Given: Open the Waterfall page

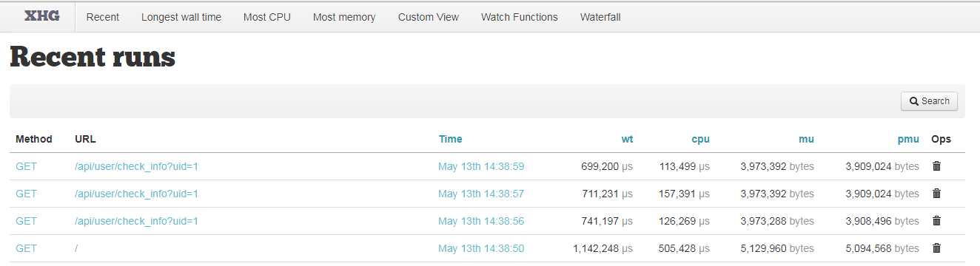Looking at the screenshot, I should (600, 17).
